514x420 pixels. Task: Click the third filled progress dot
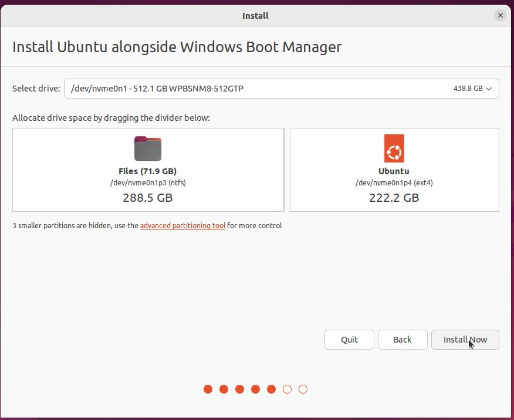pyautogui.click(x=239, y=389)
